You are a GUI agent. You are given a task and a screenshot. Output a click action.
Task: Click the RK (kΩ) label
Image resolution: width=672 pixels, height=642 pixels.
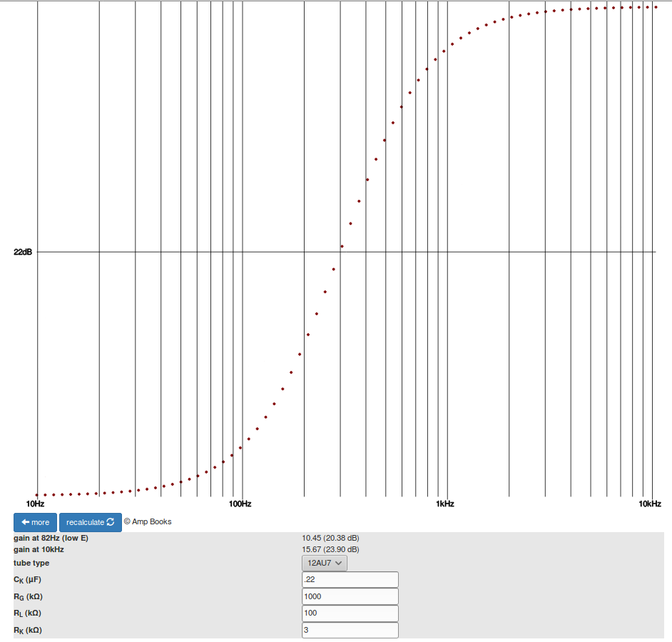[27, 631]
